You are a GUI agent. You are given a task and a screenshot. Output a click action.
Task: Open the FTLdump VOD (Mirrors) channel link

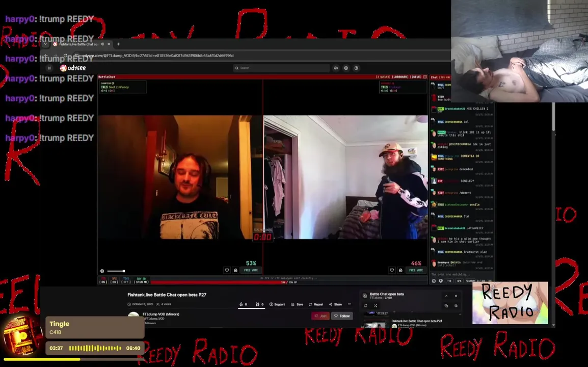point(161,314)
